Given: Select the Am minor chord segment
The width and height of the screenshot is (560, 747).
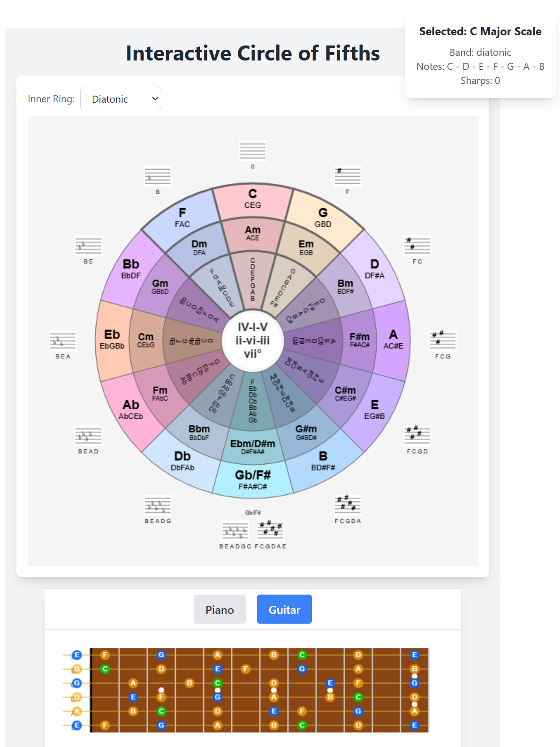Looking at the screenshot, I should (253, 233).
